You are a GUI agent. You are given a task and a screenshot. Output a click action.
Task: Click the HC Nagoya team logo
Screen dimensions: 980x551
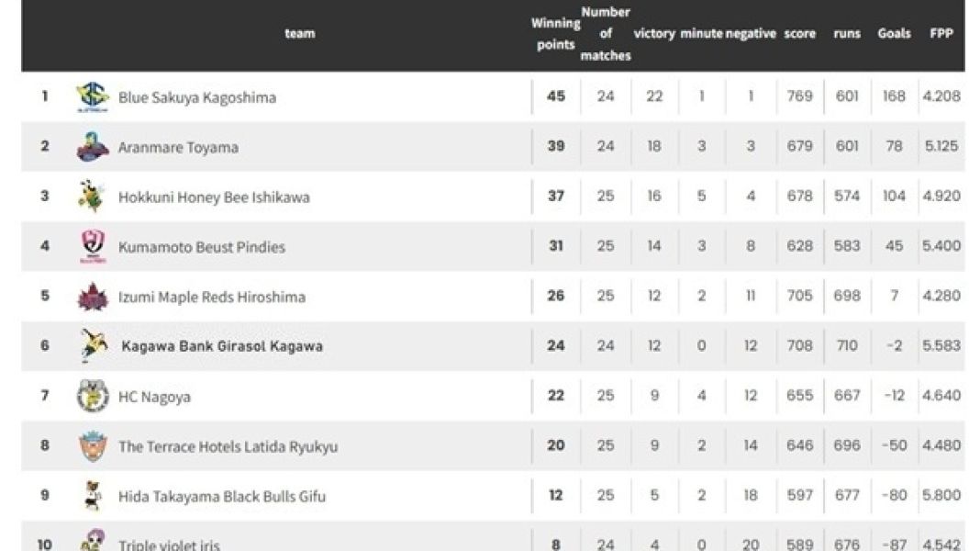[92, 397]
